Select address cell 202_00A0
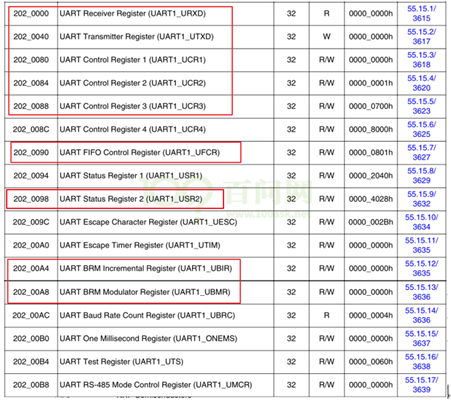451x400 pixels. [31, 245]
